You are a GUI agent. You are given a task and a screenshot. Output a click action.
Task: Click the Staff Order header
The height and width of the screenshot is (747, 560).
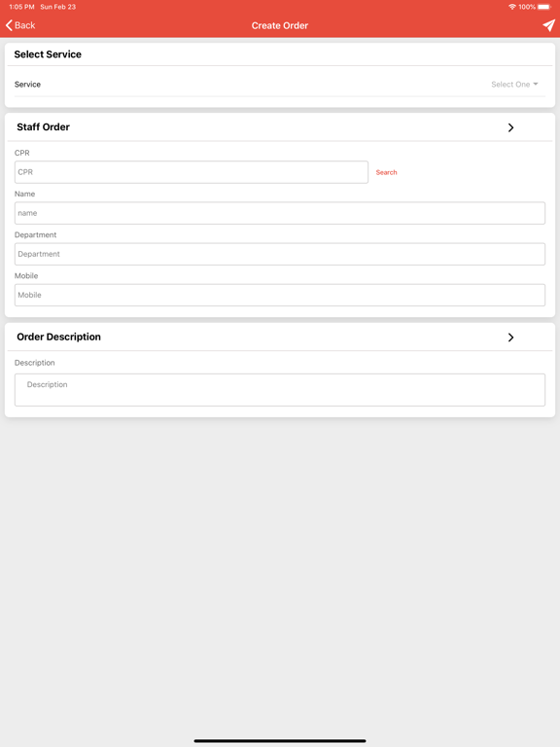(44, 127)
